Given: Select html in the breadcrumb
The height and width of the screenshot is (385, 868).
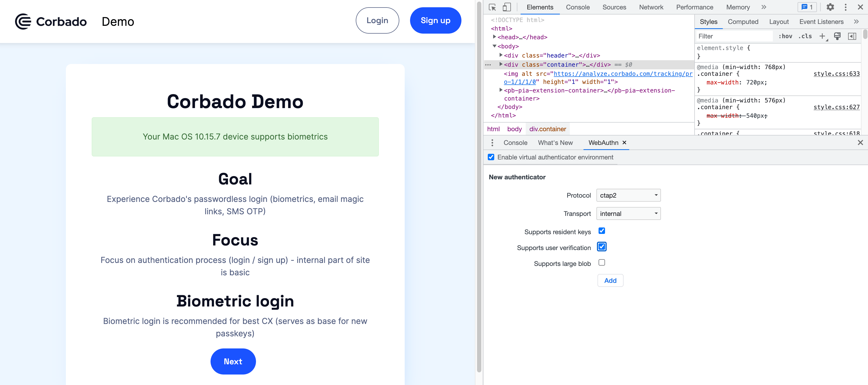Looking at the screenshot, I should point(493,129).
